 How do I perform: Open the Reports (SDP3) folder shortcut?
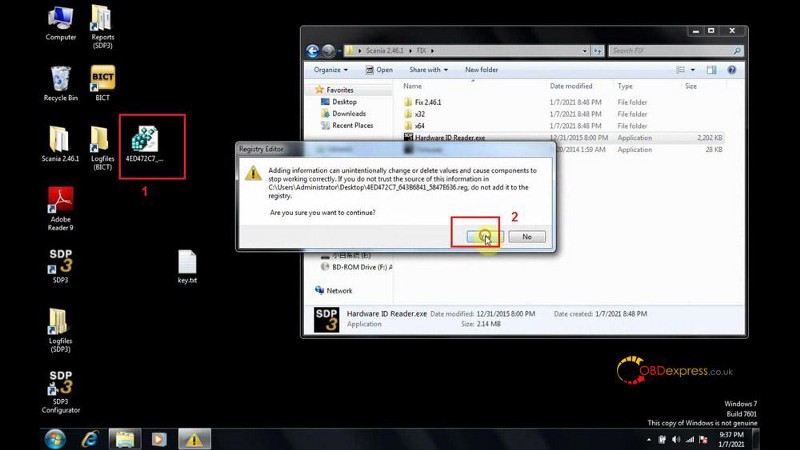(102, 27)
